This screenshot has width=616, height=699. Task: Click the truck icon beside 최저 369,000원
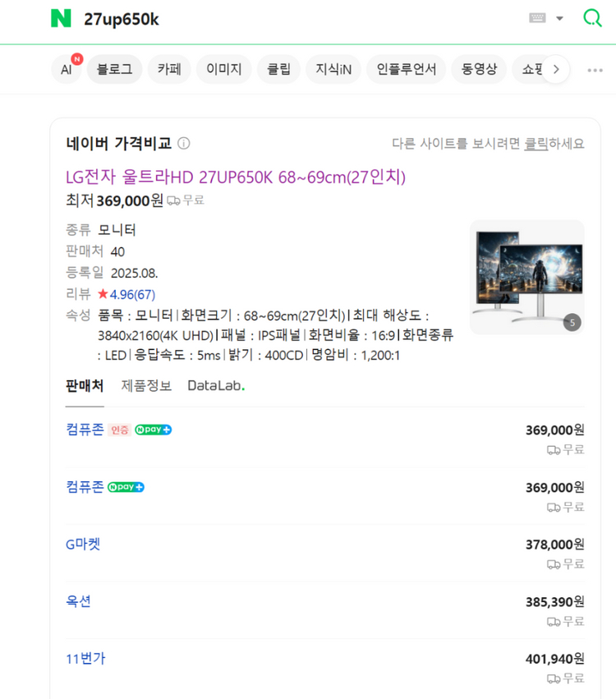tap(173, 201)
